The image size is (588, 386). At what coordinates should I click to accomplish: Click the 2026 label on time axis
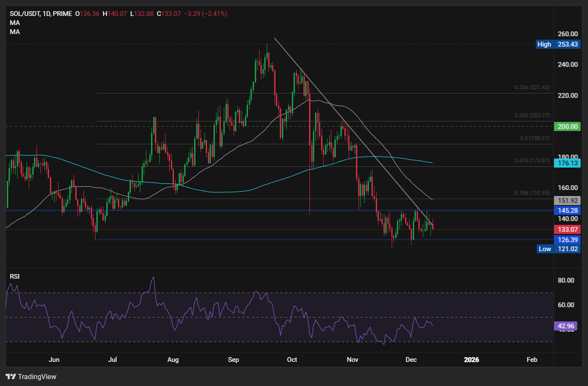click(471, 359)
